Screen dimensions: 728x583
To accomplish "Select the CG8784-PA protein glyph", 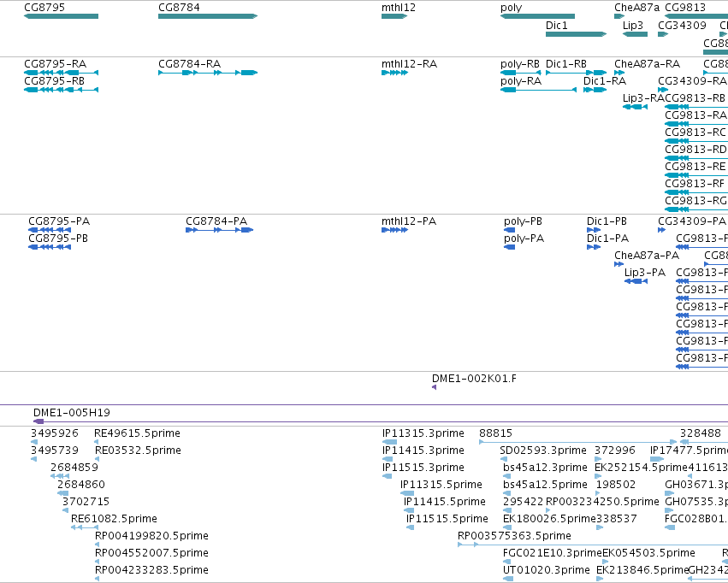I will [x=220, y=230].
